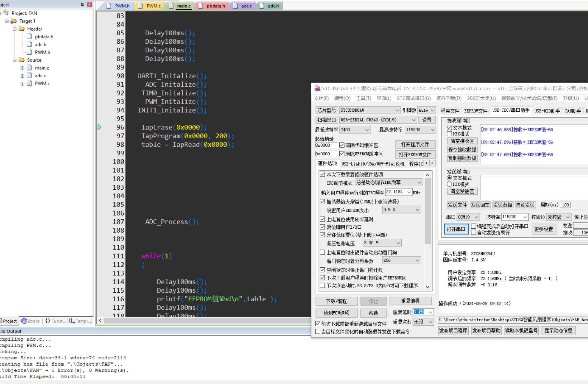The image size is (588, 384).
Task: Toggle the 清除EEPROM缓冲区 checkbox
Action: point(342,154)
